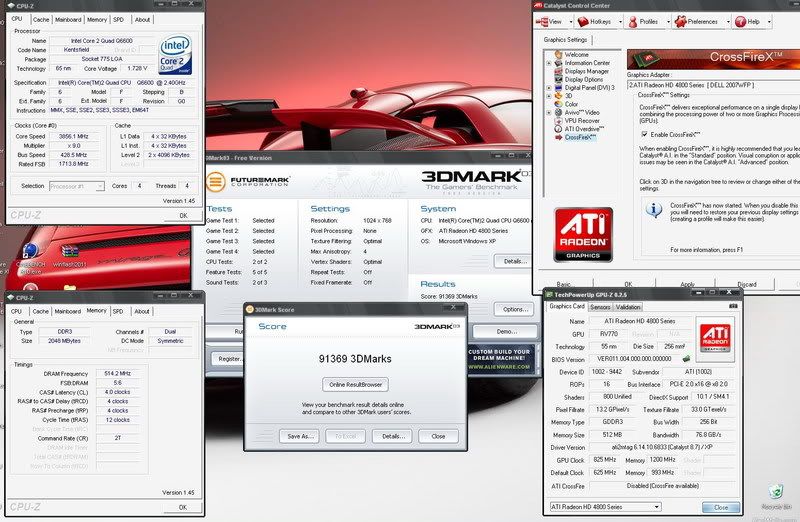Click ATI Radeon logo in GPU-Z
800x522 pixels.
point(715,339)
